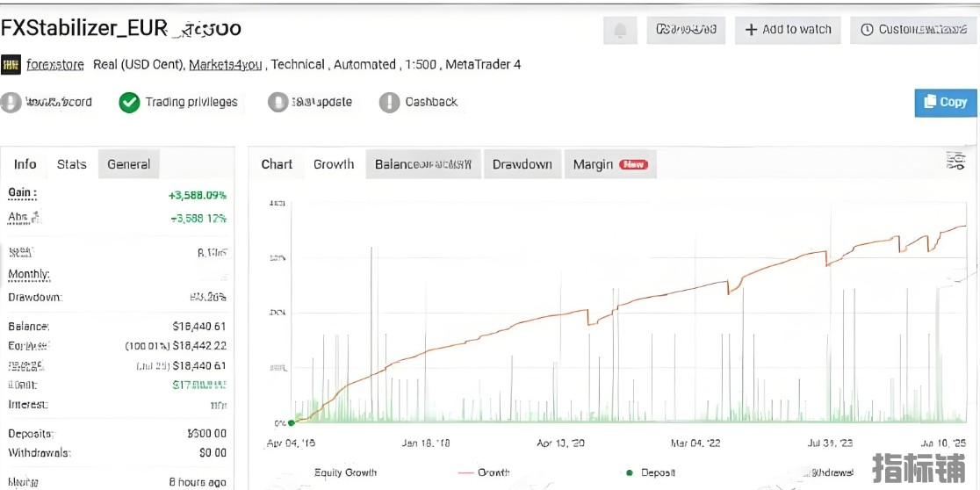Expand the Monthly stat row
This screenshot has width=980, height=490.
(29, 274)
